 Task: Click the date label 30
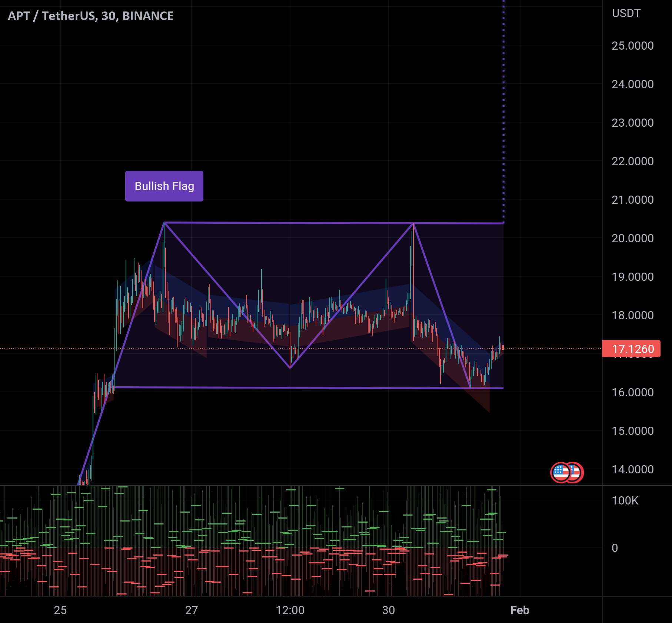(x=389, y=610)
